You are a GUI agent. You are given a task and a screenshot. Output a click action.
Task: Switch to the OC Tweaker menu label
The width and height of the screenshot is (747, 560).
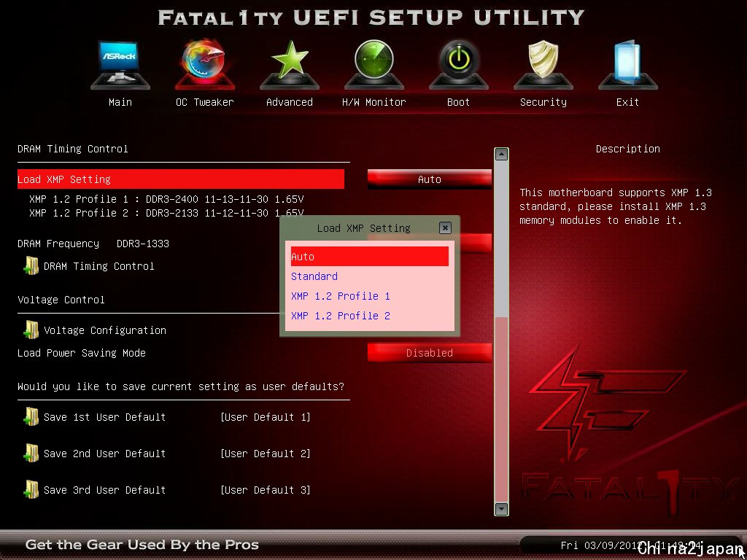205,102
